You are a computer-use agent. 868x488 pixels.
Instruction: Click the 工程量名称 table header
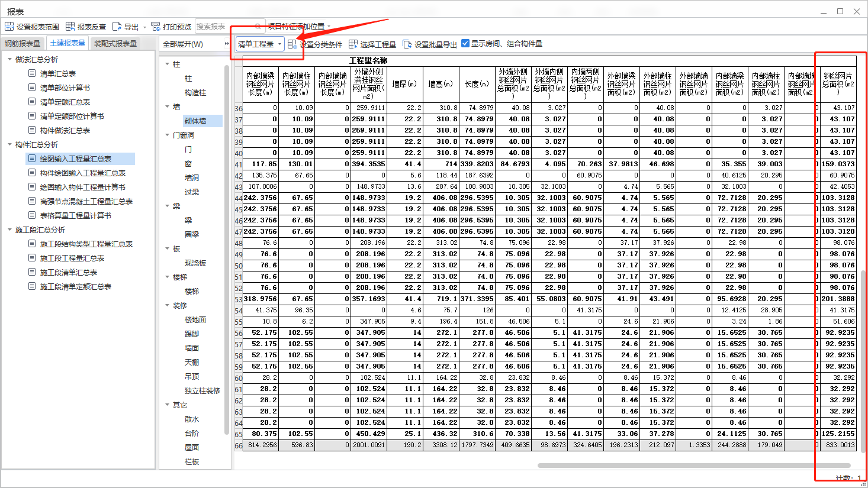368,60
